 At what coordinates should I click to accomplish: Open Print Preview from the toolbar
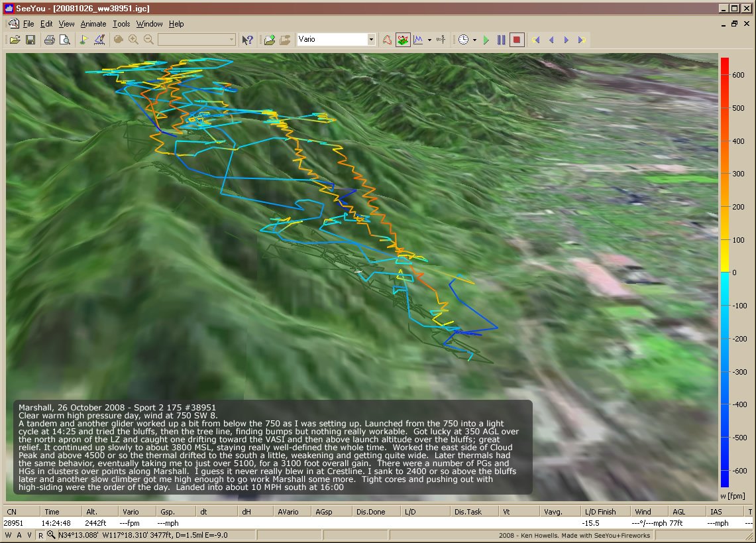[x=65, y=40]
